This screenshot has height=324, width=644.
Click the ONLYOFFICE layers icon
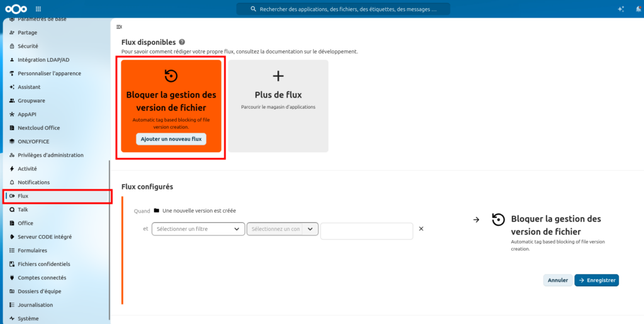point(12,142)
